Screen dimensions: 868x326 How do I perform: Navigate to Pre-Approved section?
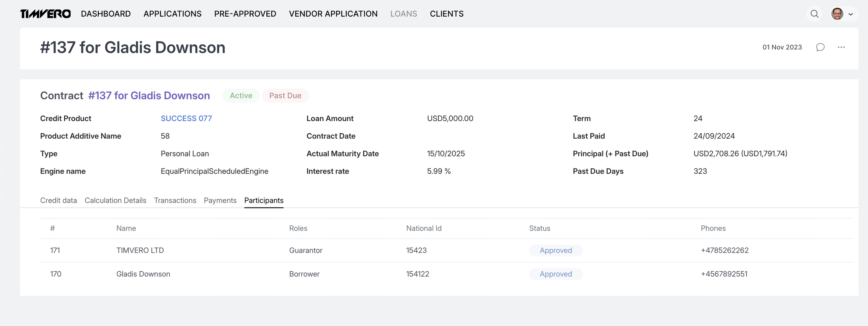click(x=245, y=14)
